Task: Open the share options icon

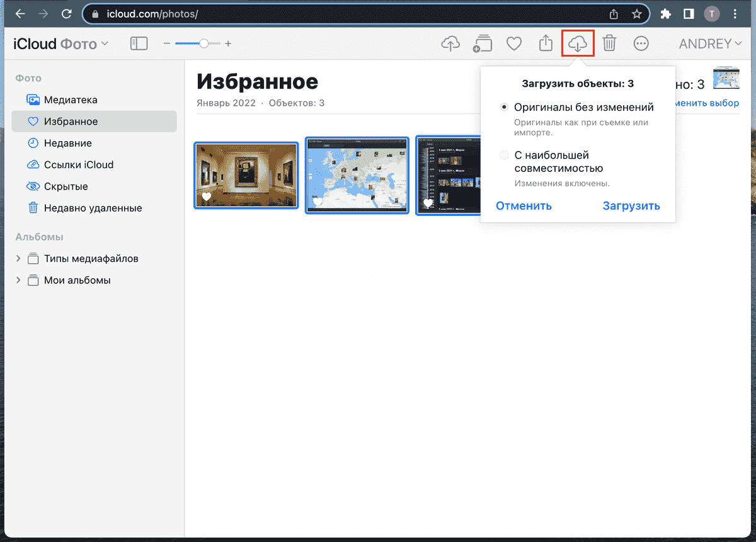Action: tap(546, 43)
